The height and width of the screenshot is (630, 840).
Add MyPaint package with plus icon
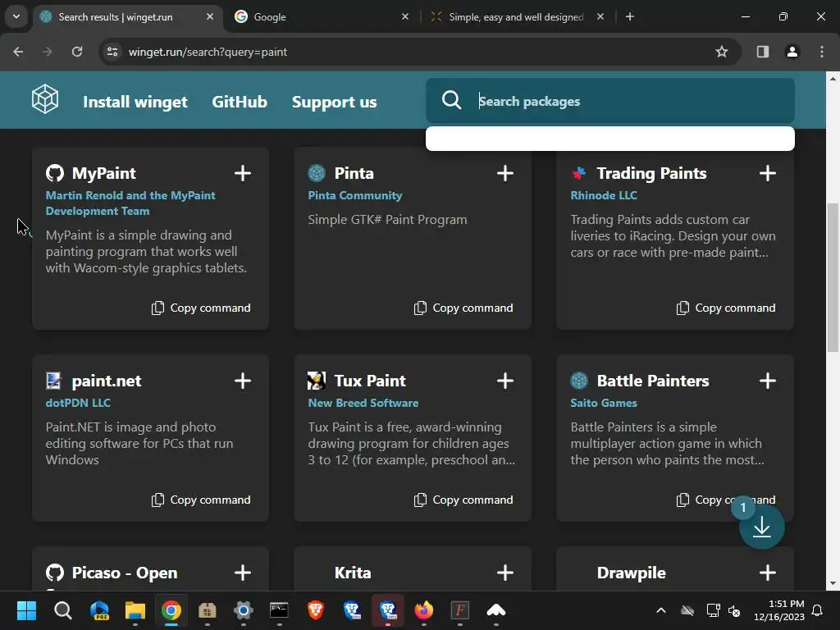click(x=243, y=173)
